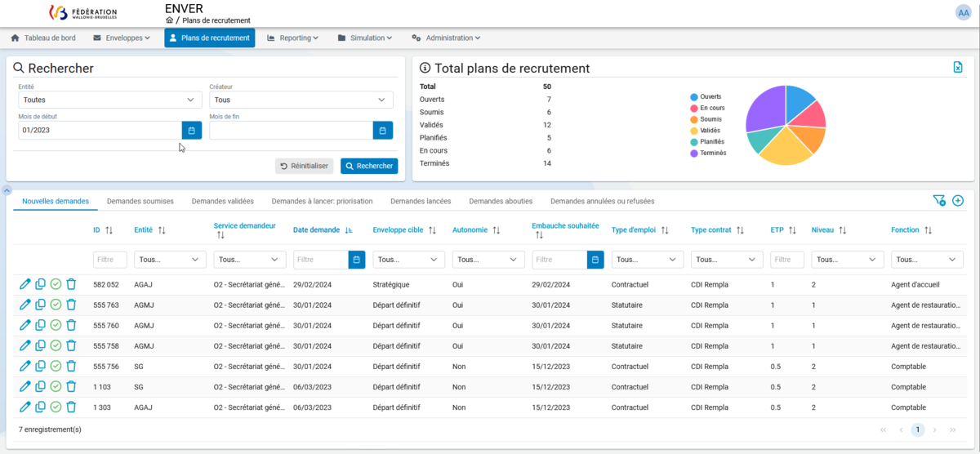Image resolution: width=980 pixels, height=454 pixels.
Task: Duplicate the request with ID 555 760
Action: (40, 325)
